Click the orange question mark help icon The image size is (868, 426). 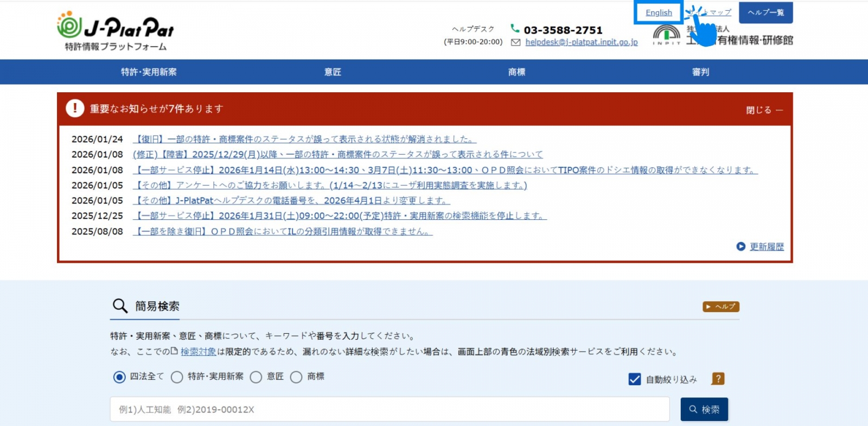[x=718, y=379]
